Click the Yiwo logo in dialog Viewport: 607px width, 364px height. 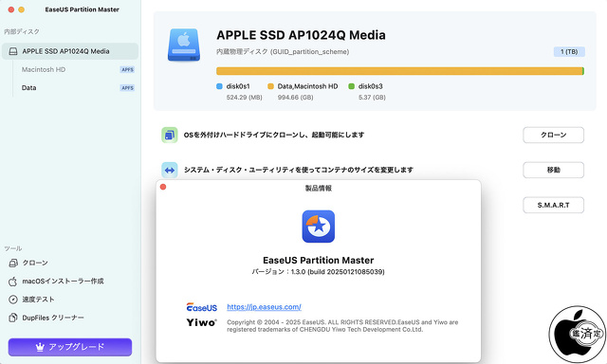[202, 322]
